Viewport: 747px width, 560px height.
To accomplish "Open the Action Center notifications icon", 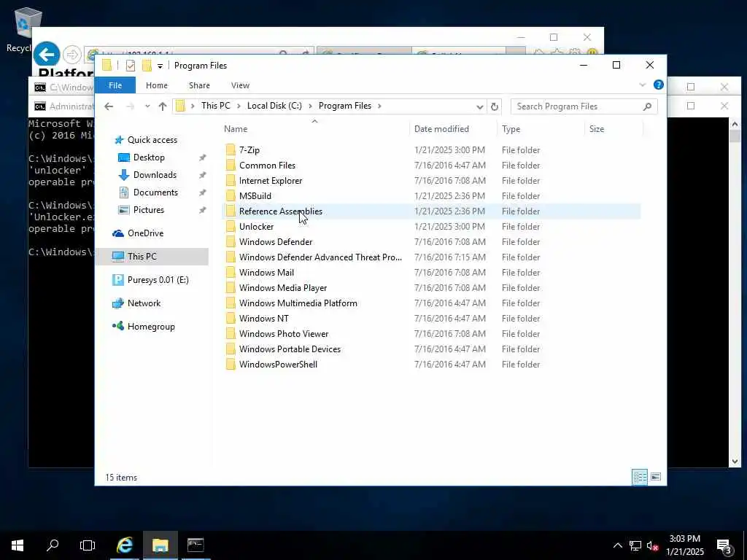I will pyautogui.click(x=724, y=545).
